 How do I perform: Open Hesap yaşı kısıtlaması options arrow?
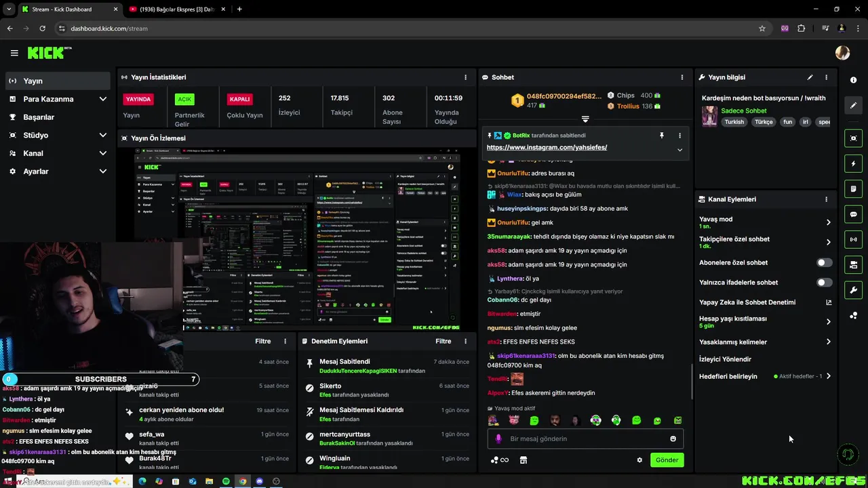pyautogui.click(x=828, y=322)
